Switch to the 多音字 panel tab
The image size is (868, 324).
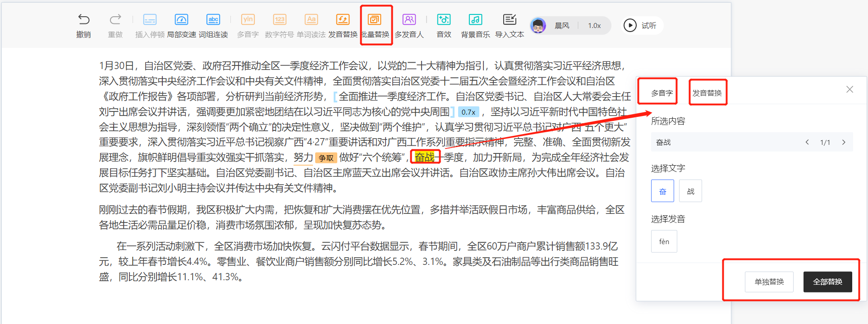pos(662,93)
